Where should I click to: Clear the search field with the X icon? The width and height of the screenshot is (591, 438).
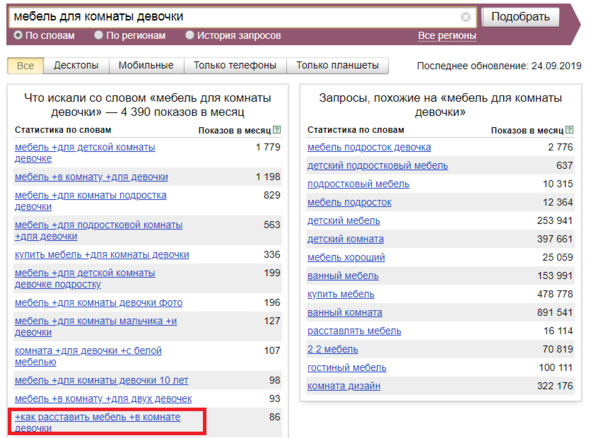point(465,17)
